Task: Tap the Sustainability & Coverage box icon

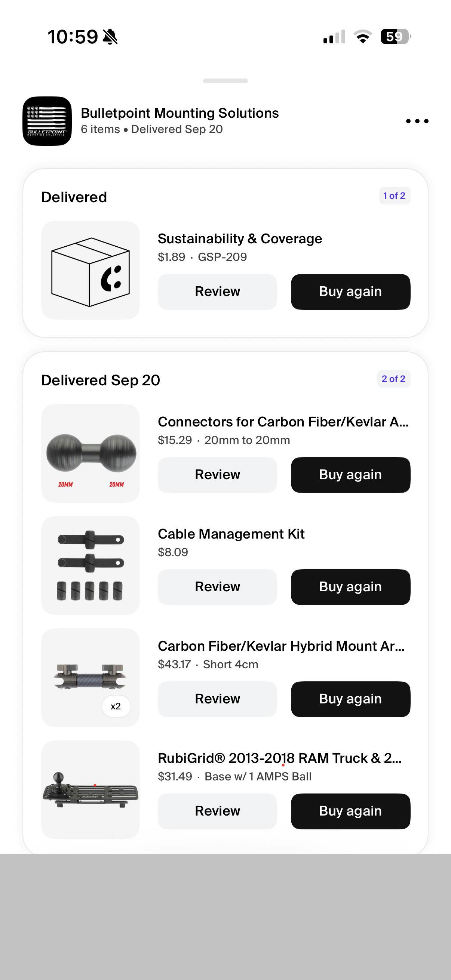Action: point(90,270)
